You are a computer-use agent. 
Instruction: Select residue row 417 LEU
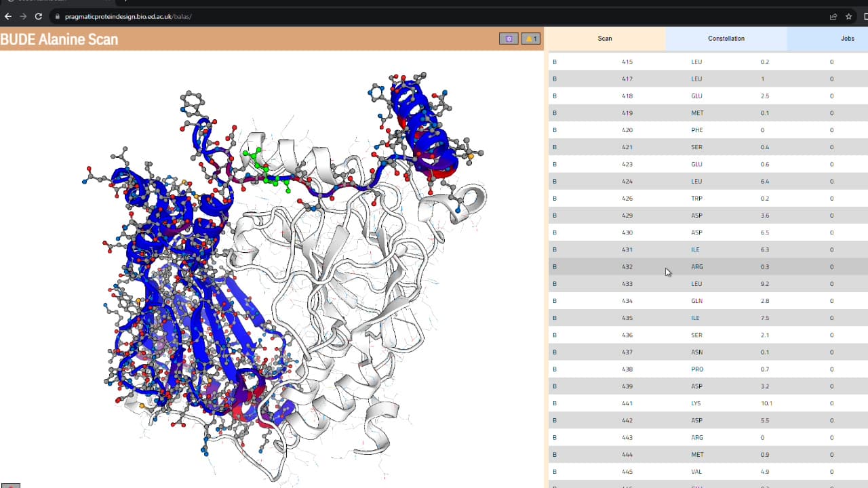pos(708,79)
